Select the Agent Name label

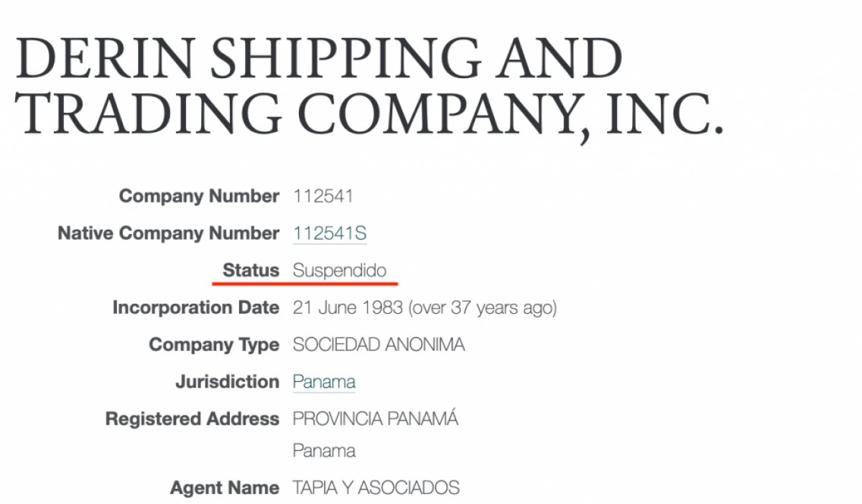point(224,488)
